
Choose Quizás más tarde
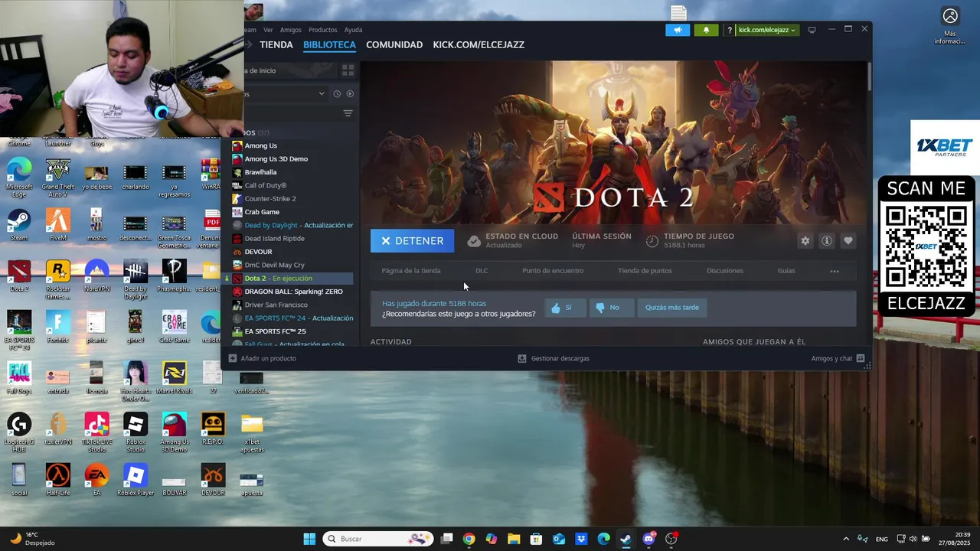click(x=671, y=308)
